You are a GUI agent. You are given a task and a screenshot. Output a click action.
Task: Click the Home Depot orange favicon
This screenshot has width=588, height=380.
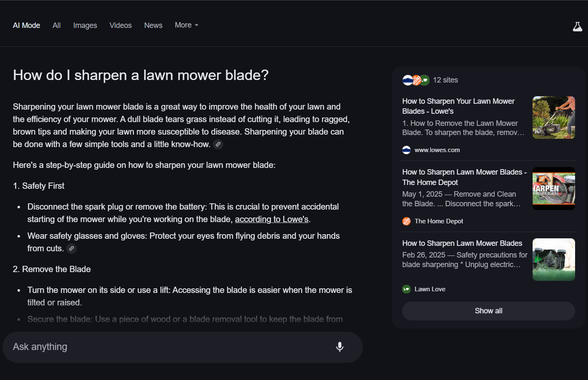(x=406, y=221)
